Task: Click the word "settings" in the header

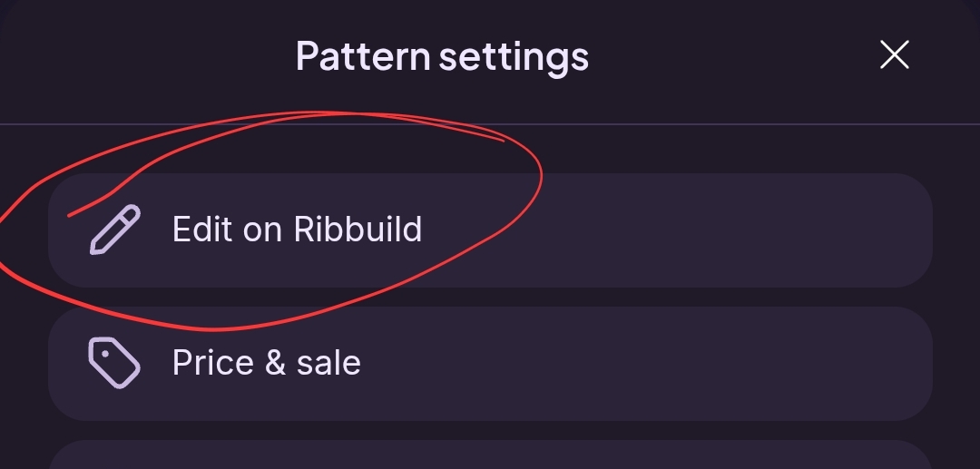Action: coord(514,58)
